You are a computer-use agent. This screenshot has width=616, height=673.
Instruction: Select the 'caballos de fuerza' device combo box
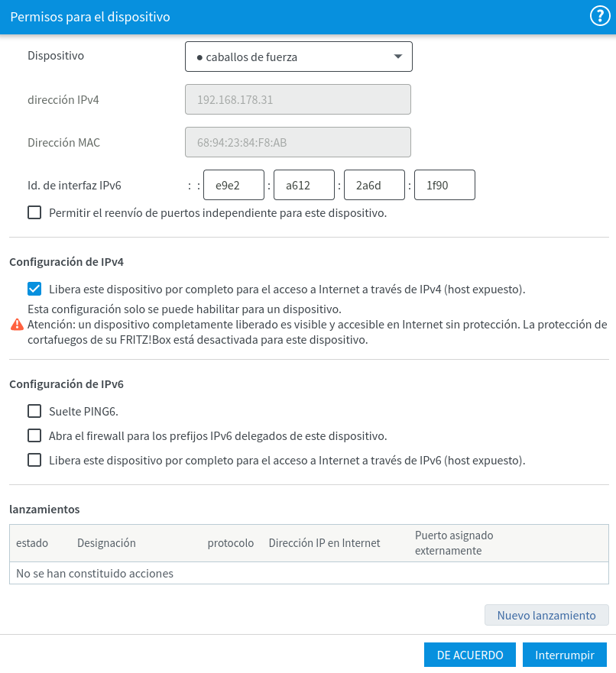(x=298, y=57)
